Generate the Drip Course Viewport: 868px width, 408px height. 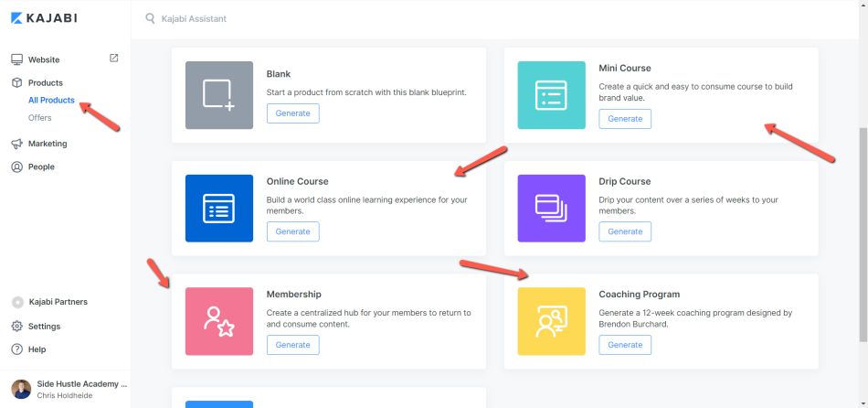coord(625,231)
